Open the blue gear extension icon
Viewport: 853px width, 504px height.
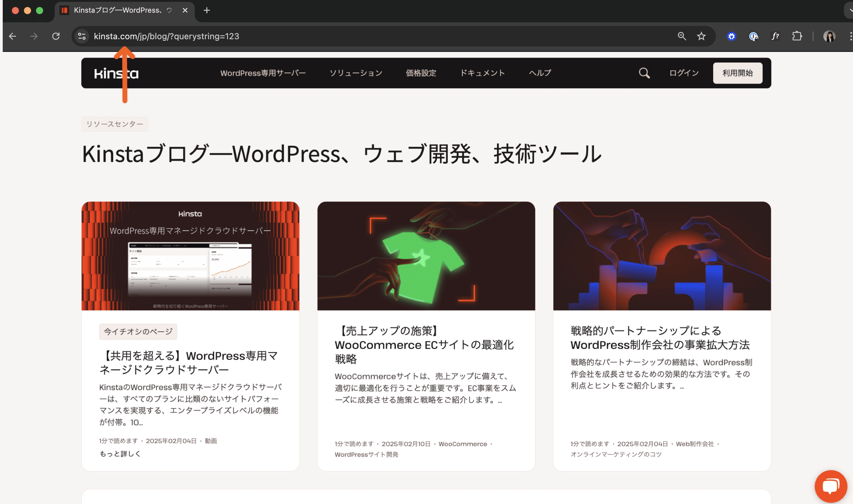731,36
